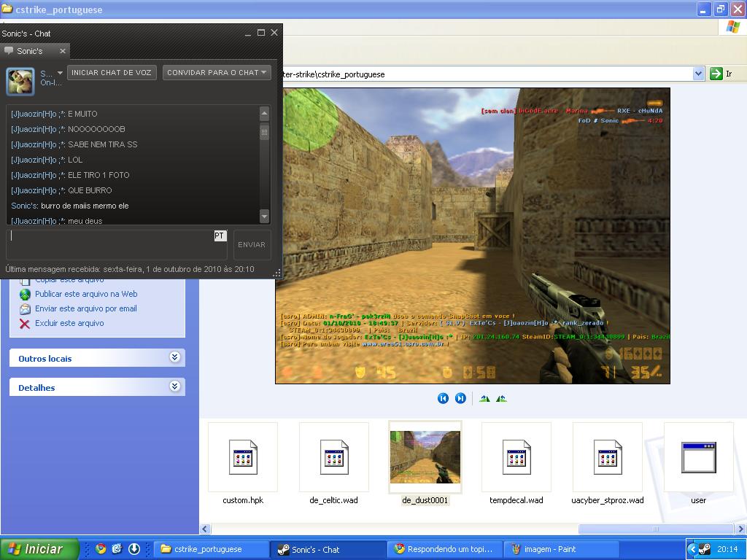The width and height of the screenshot is (747, 560).
Task: Click the message 'burro de maiis mermo ele'
Action: pyautogui.click(x=85, y=206)
